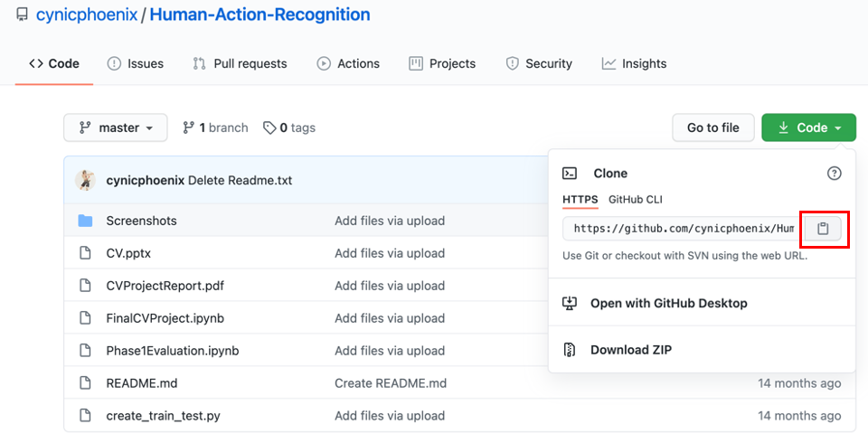The image size is (868, 443).
Task: Go to the Actions tab
Action: point(348,63)
